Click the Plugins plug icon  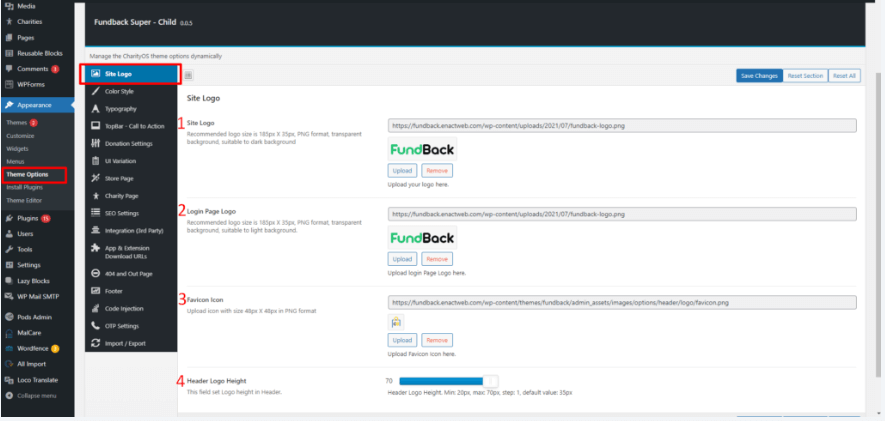pyautogui.click(x=8, y=218)
